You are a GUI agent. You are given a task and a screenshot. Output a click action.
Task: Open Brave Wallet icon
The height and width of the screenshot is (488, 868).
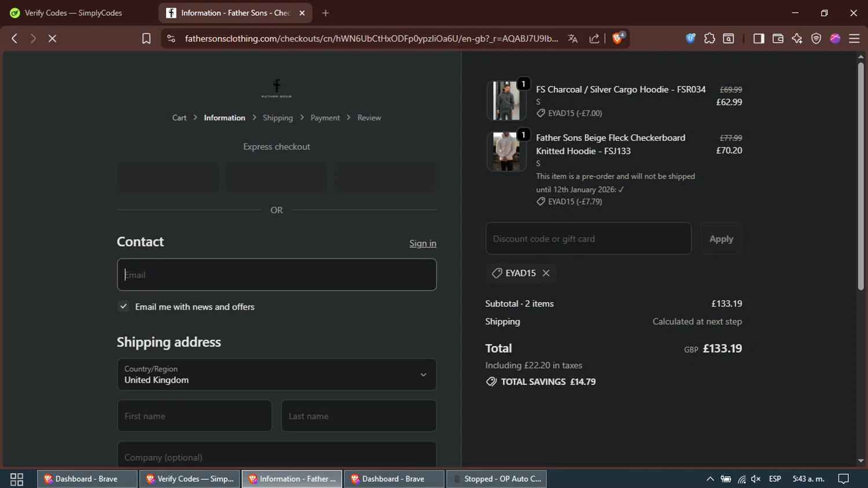click(778, 38)
